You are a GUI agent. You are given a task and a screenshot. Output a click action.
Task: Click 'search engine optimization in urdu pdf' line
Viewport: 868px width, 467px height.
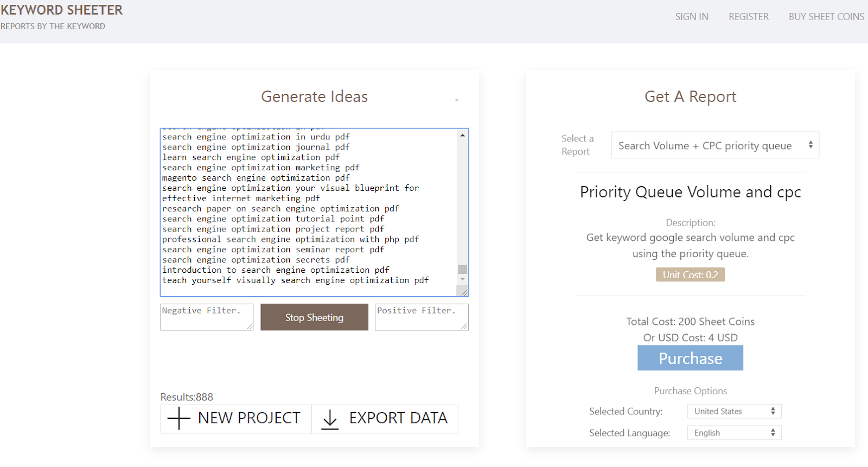(x=256, y=137)
